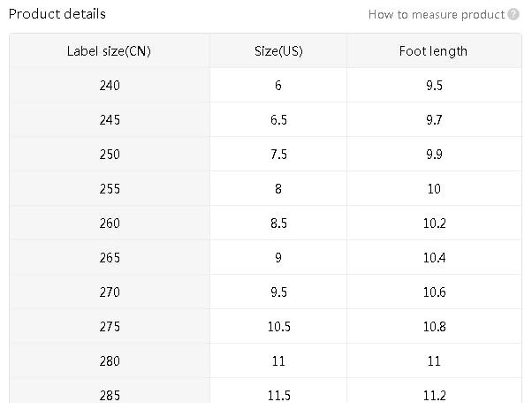Click label size 240 cell
This screenshot has height=417, width=532.
pos(110,86)
